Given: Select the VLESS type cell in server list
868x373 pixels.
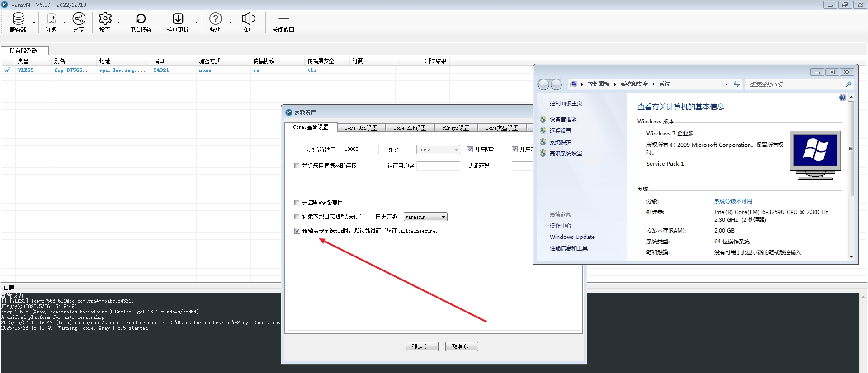Looking at the screenshot, I should click(26, 70).
